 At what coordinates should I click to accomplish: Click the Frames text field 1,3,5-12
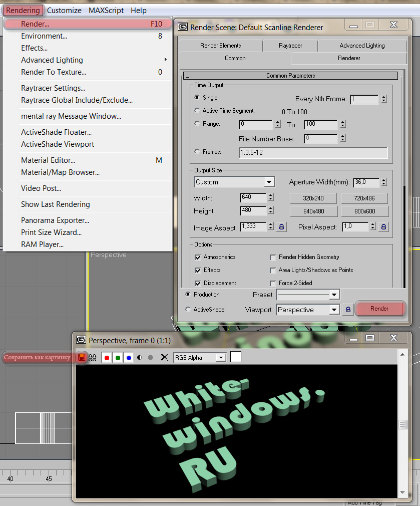click(x=313, y=153)
